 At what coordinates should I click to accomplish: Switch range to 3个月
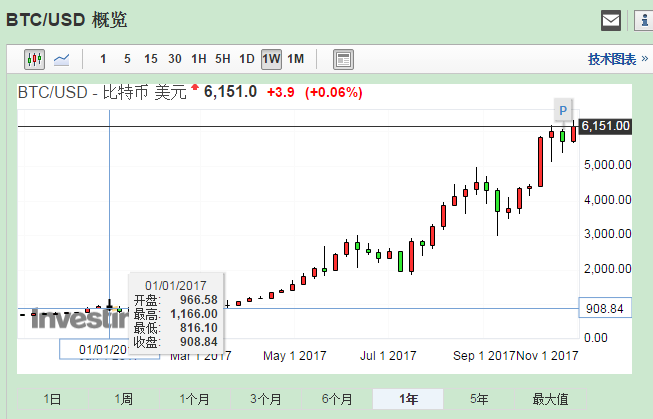pyautogui.click(x=266, y=399)
